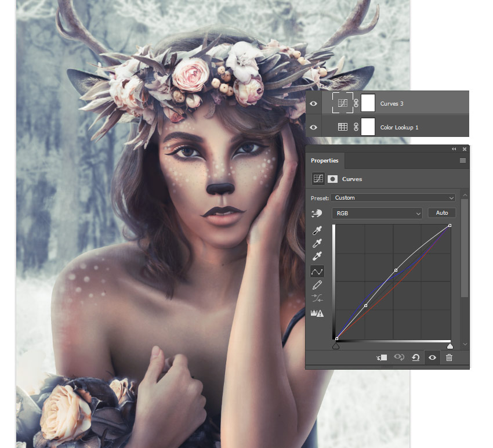This screenshot has width=493, height=448.
Task: Click the smooth curve values icon
Action: tap(317, 298)
